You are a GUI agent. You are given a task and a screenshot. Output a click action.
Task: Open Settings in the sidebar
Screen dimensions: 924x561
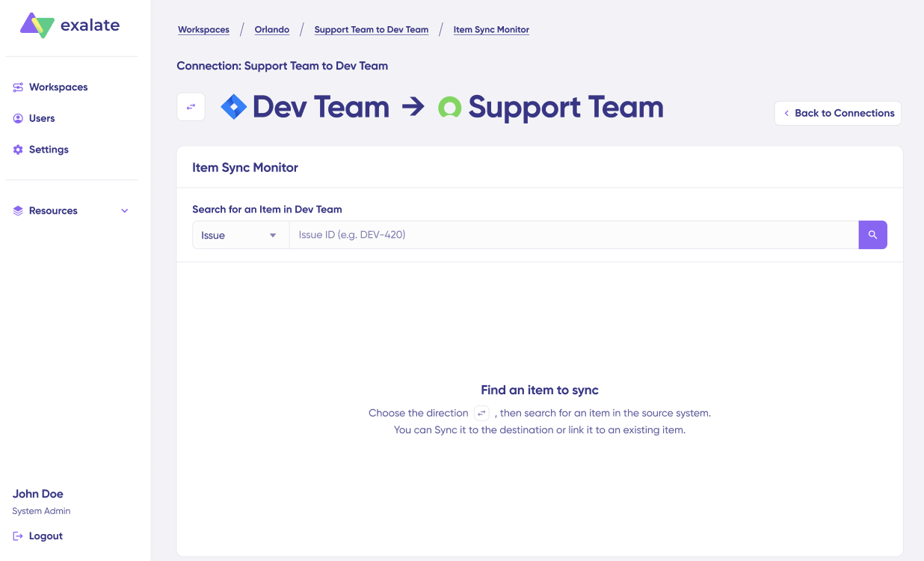tap(49, 150)
